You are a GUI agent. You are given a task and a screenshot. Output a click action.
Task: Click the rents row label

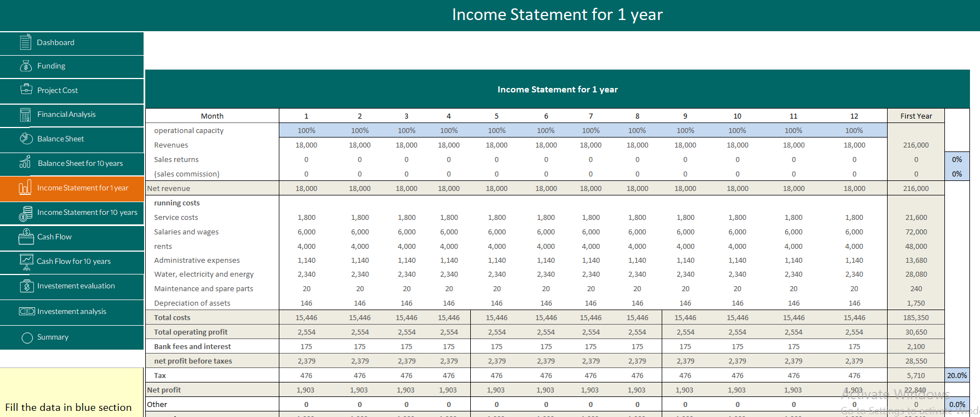coord(163,246)
